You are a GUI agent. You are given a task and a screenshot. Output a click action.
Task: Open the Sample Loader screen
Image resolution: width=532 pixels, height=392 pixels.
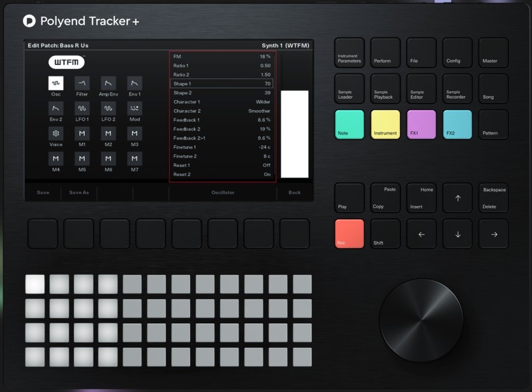click(x=350, y=88)
